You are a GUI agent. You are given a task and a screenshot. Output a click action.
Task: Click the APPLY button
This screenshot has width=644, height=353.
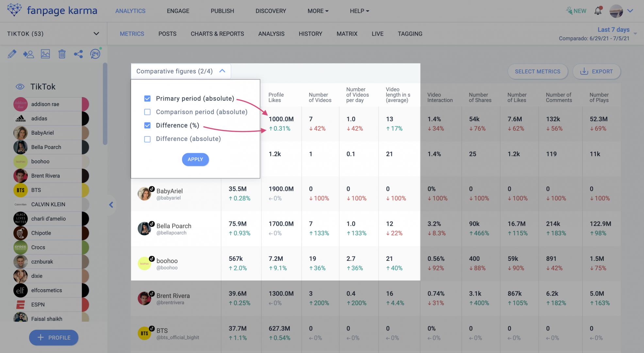click(195, 160)
